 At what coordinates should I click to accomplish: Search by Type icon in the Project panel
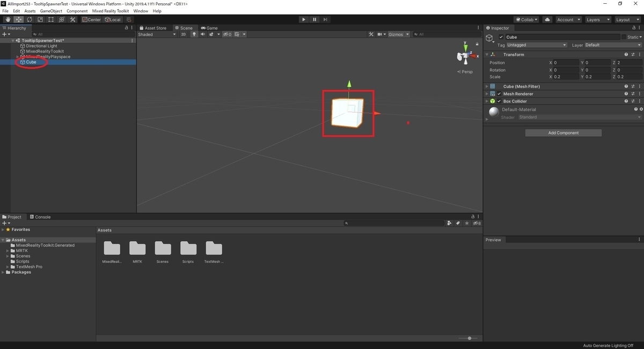[x=450, y=223]
